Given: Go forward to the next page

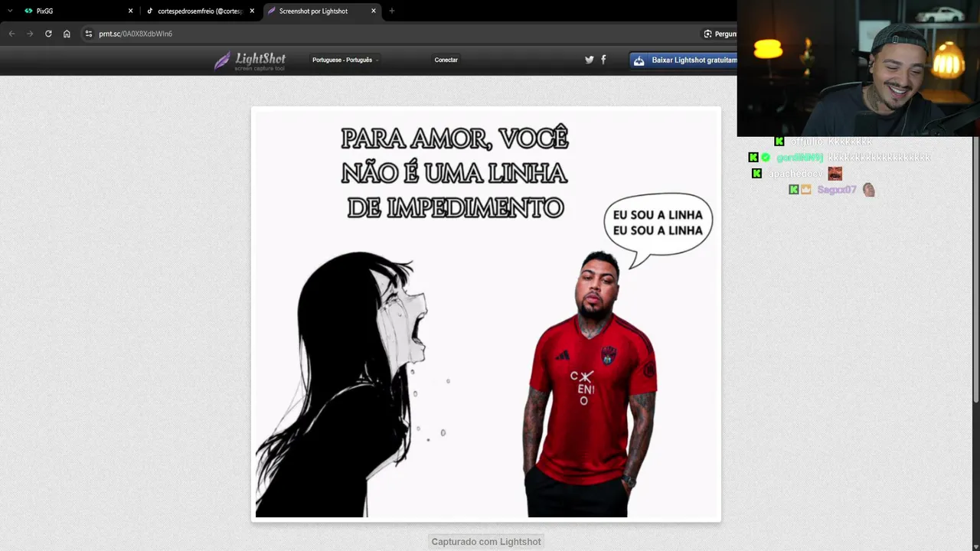Looking at the screenshot, I should coord(30,34).
